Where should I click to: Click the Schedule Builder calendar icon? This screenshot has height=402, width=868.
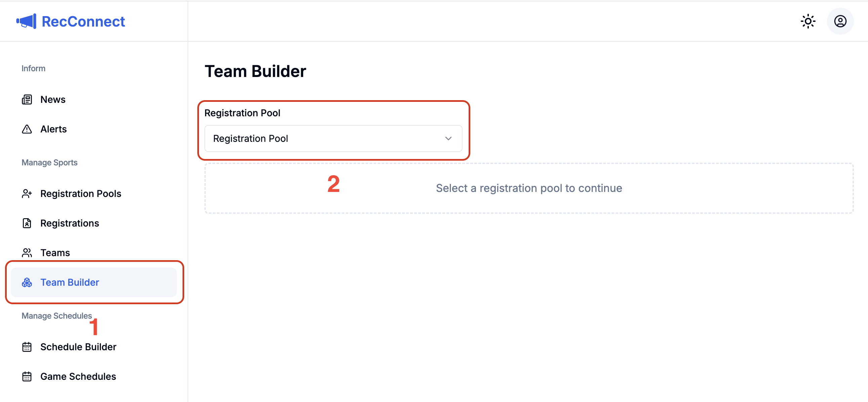[x=27, y=347]
